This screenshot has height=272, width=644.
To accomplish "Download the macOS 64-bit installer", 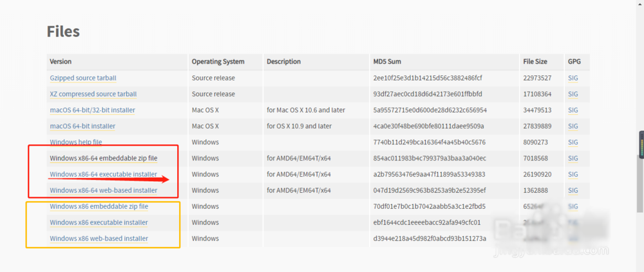I will click(x=82, y=126).
